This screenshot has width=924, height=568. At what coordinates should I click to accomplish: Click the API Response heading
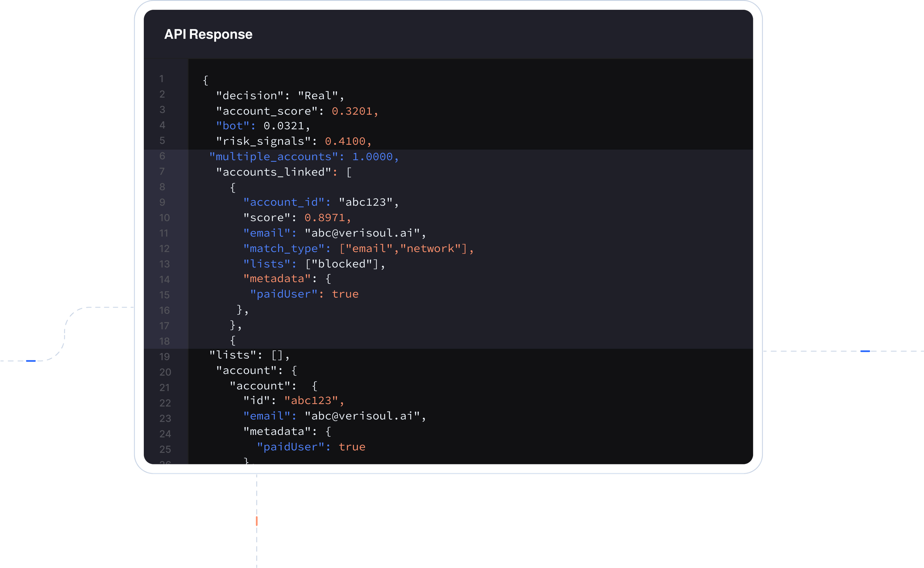208,35
